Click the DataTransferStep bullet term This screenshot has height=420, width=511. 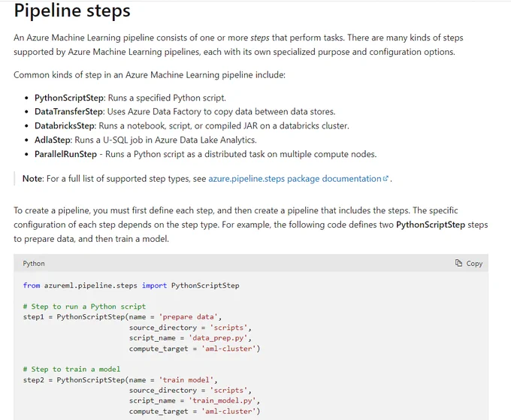pyautogui.click(x=69, y=112)
